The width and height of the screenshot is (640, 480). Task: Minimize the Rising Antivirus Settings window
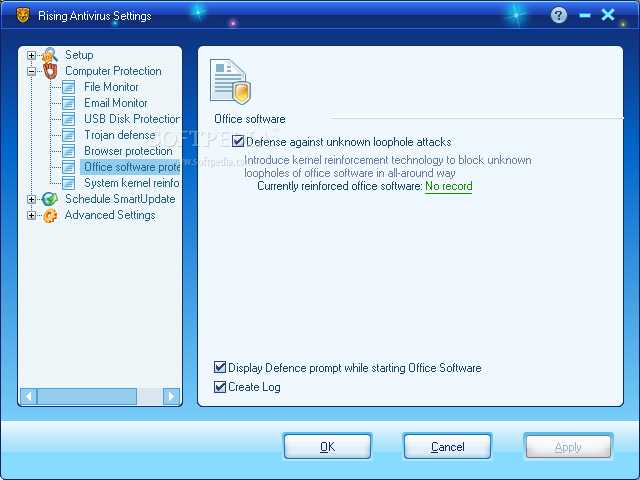pos(585,16)
